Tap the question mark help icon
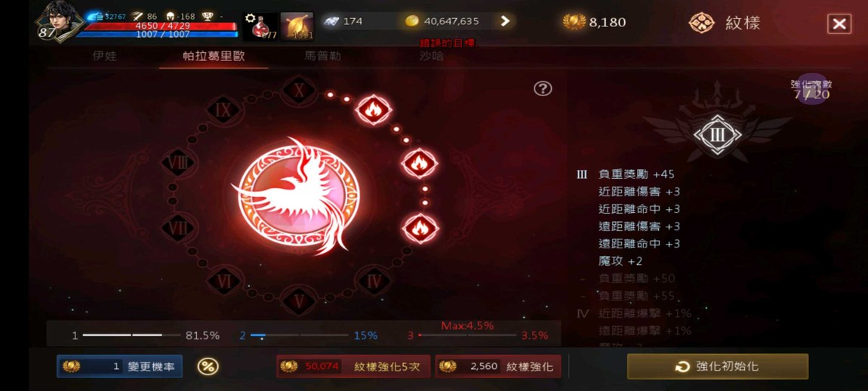The image size is (868, 391). click(x=543, y=88)
